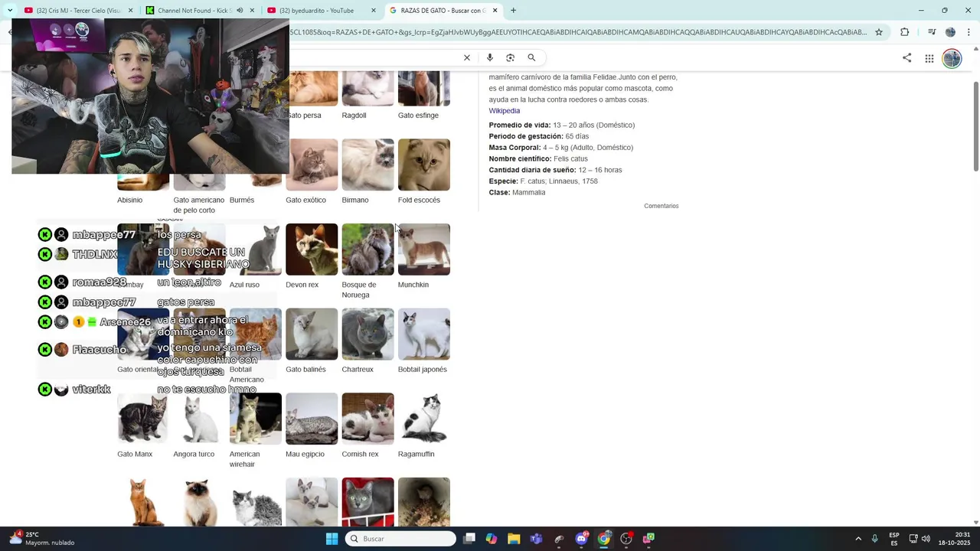
Task: Open the Gato Manx thumbnail
Action: 143,419
